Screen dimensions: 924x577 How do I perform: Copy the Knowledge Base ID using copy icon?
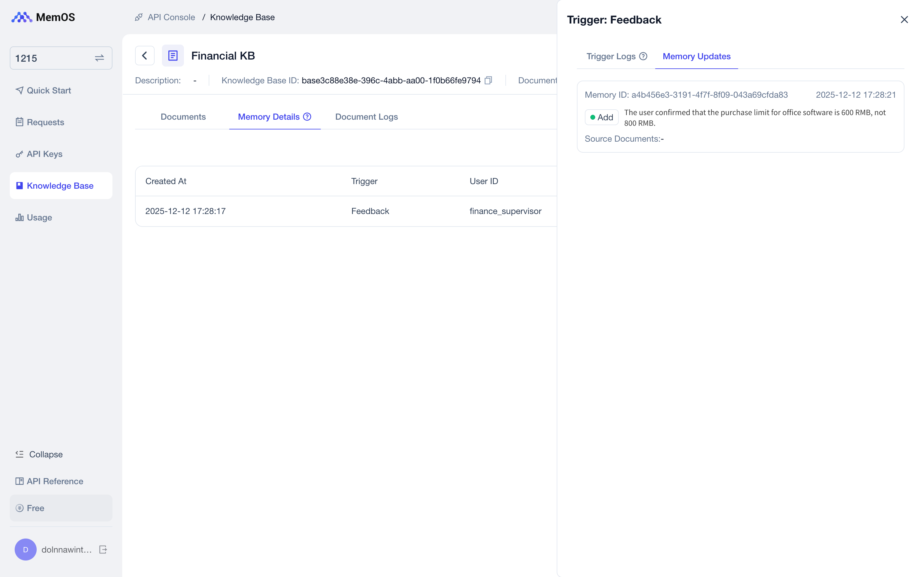[x=489, y=80]
